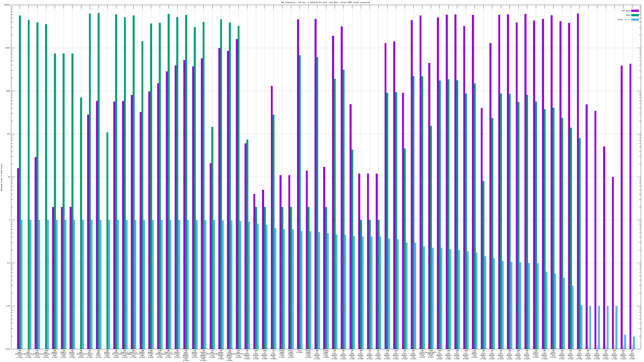Click the sa-accredit.habeas.com origin x-axis label

point(431,354)
